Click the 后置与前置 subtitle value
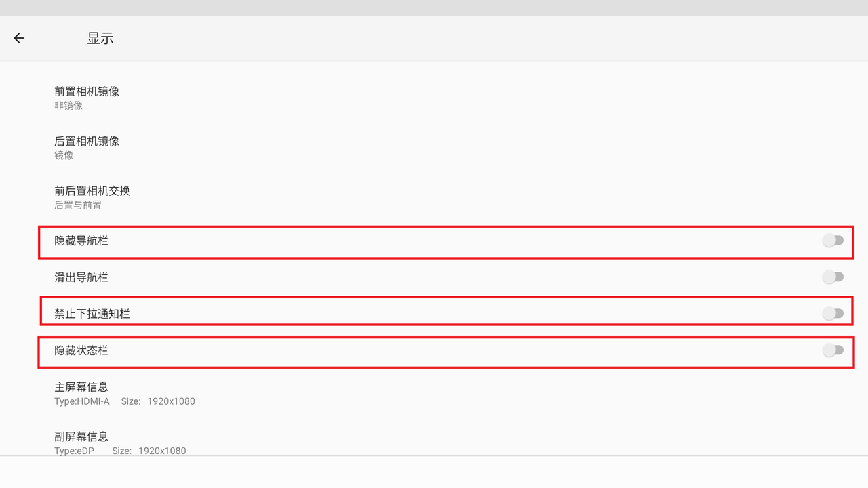The image size is (868, 488). coord(78,205)
